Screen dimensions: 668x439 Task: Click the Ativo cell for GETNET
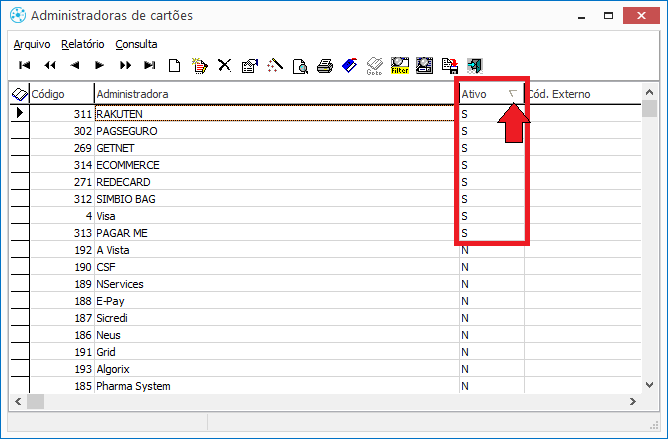pyautogui.click(x=492, y=148)
